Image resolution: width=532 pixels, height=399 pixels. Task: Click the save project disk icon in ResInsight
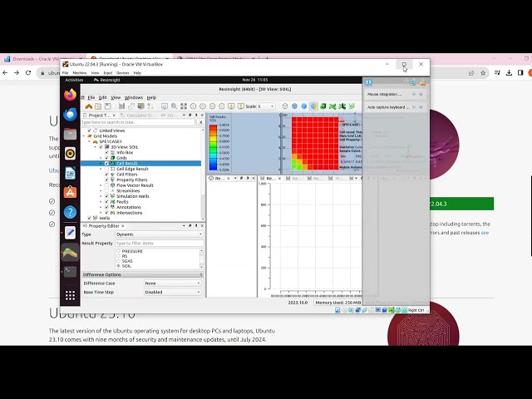pyautogui.click(x=107, y=106)
